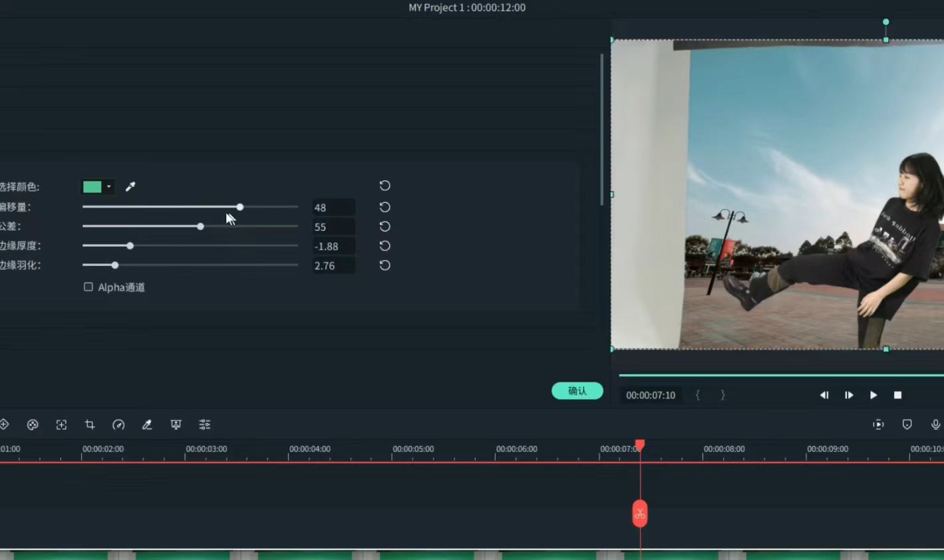Split the clip with the red scissors button
The image size is (944, 560).
click(x=640, y=513)
